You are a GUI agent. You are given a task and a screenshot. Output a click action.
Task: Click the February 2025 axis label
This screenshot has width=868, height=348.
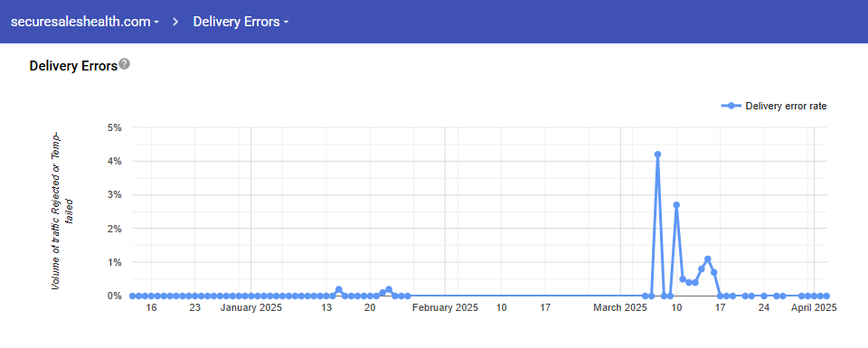pos(445,307)
